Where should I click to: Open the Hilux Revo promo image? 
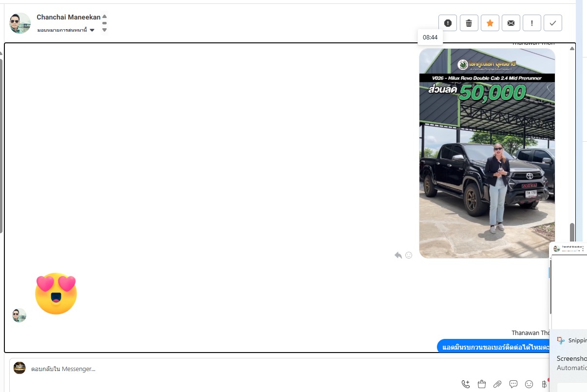click(x=487, y=153)
